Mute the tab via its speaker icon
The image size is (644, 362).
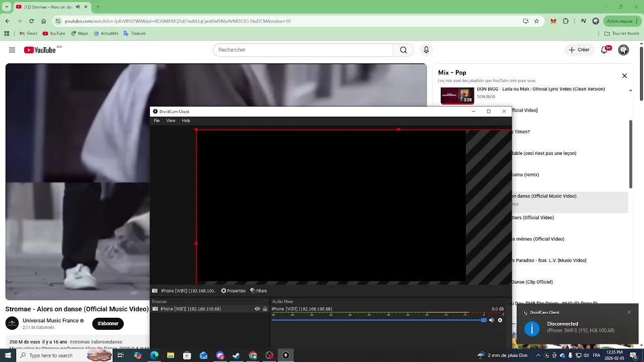[78, 7]
